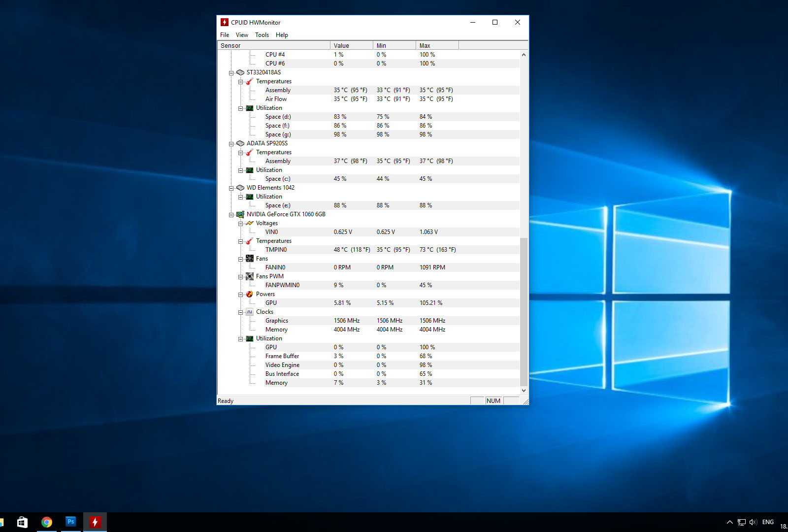Open Google Chrome from the taskbar
788x532 pixels.
[x=47, y=522]
